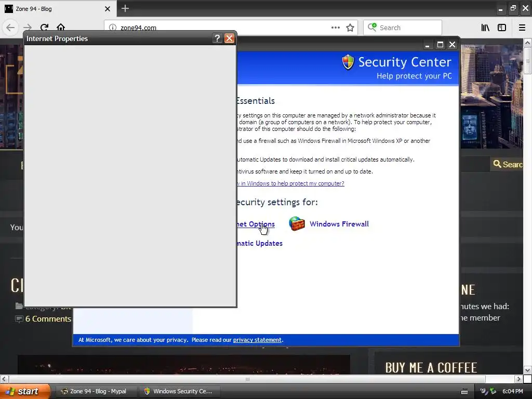Click the horizontal scrollbar right arrow

(519, 379)
